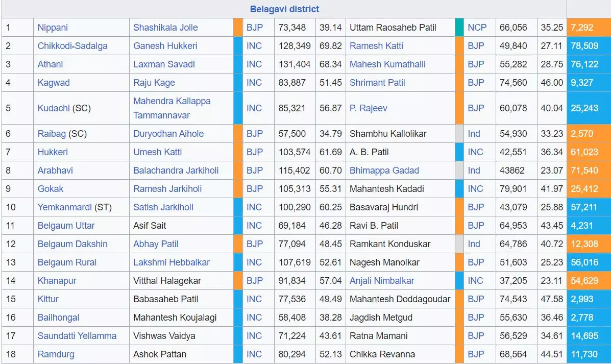Open the Nippani constituency link
611x364 pixels.
pos(53,28)
